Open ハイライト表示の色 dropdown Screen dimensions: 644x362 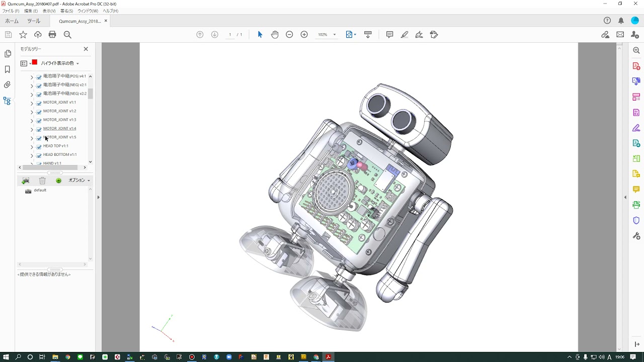[60, 63]
